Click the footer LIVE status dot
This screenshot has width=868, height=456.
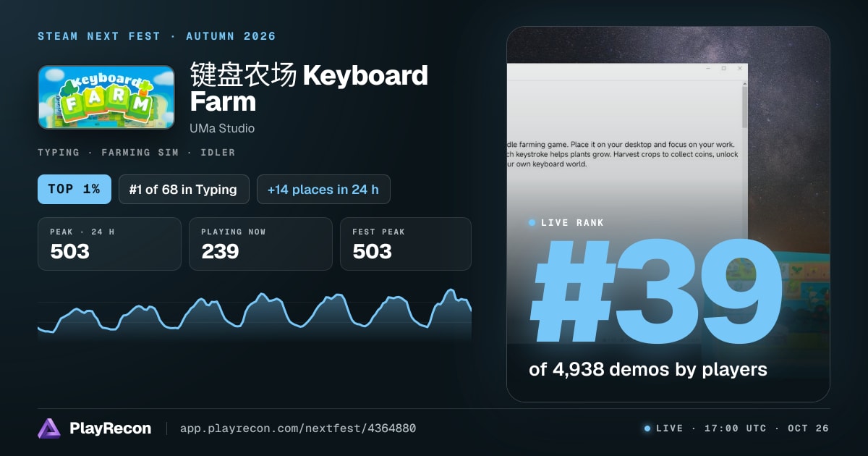coord(647,428)
